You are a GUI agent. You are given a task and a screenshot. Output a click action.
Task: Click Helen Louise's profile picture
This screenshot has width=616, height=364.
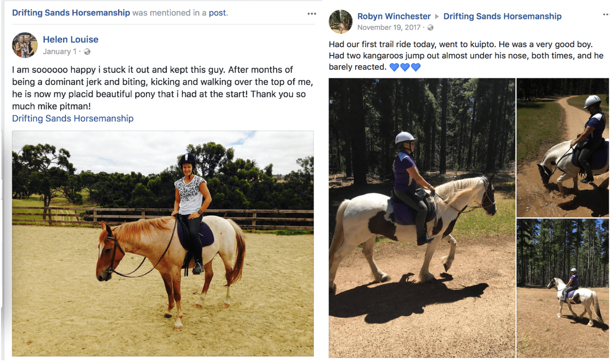25,45
